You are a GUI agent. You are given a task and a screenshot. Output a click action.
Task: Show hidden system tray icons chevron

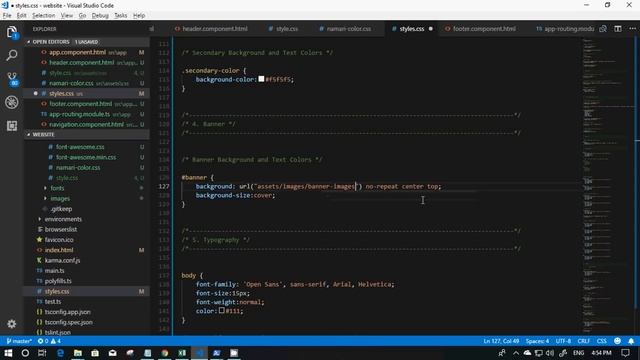(516, 353)
